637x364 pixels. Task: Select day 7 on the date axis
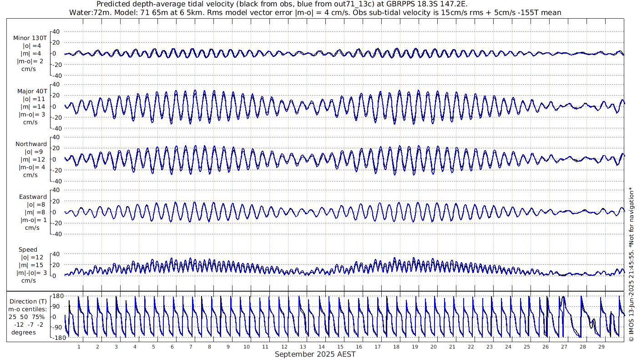coord(191,347)
